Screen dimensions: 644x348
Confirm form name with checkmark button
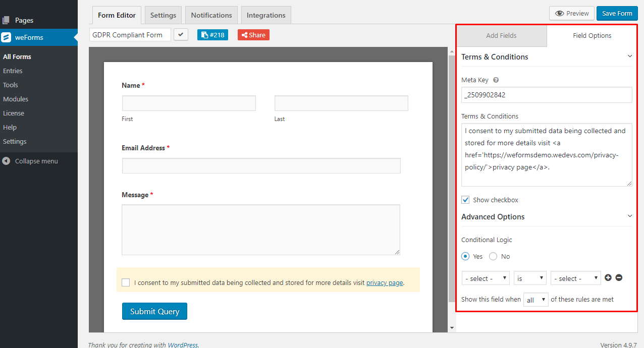click(x=181, y=35)
